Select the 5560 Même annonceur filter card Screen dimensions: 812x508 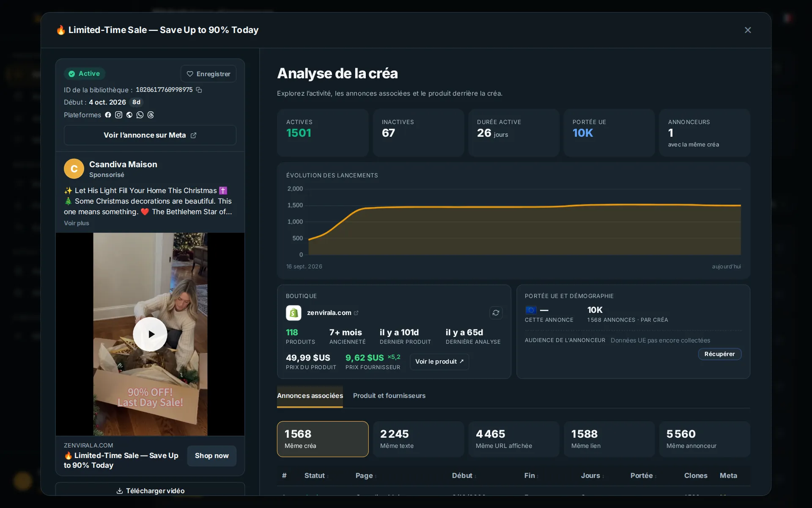(705, 439)
